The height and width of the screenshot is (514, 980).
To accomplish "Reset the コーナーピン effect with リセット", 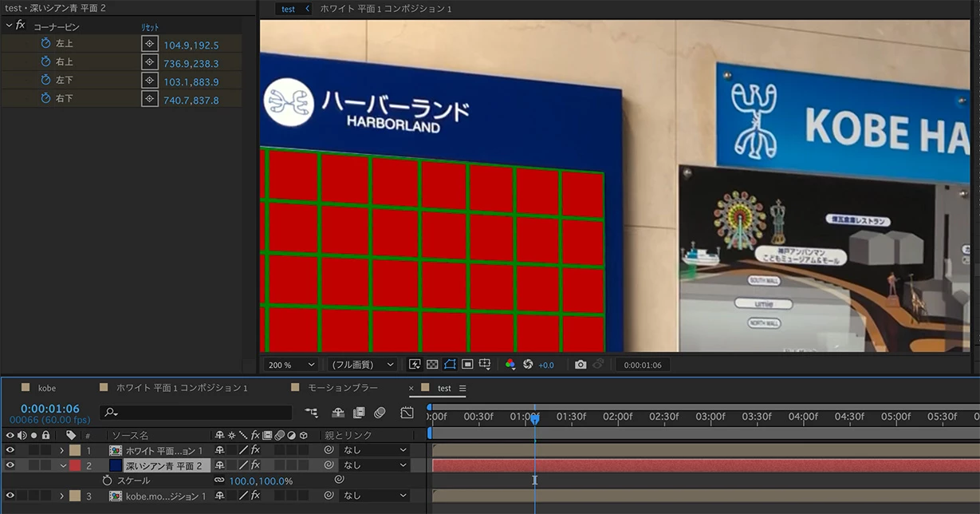I will click(x=150, y=27).
